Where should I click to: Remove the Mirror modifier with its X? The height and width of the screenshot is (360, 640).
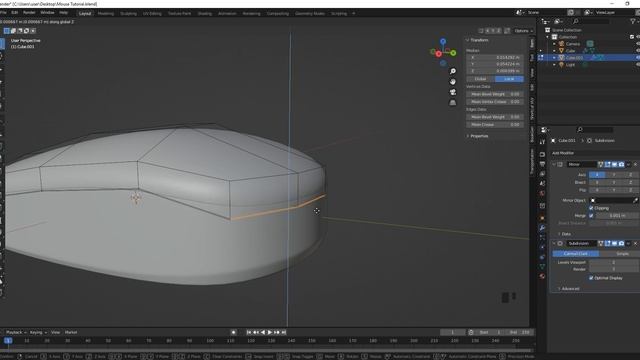point(635,164)
